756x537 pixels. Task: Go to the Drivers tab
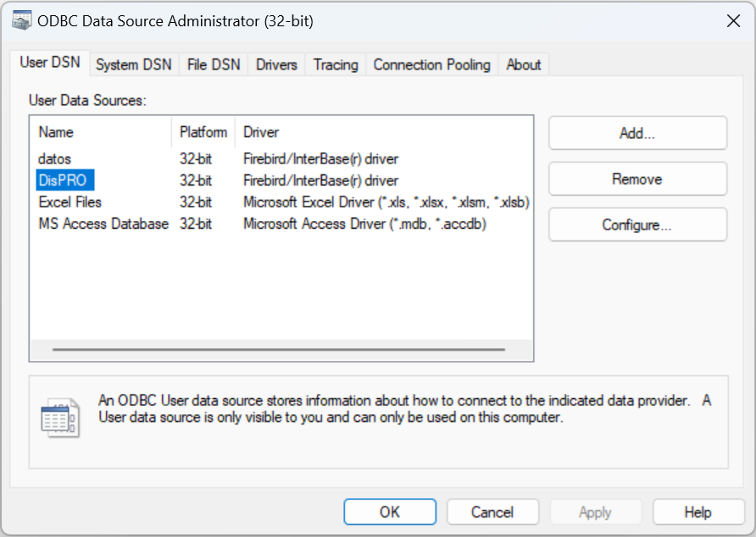tap(276, 64)
